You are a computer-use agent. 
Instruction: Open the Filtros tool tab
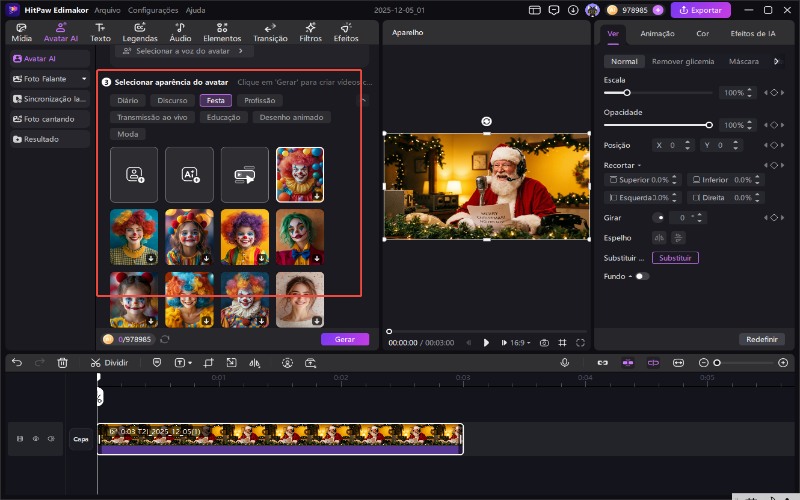pyautogui.click(x=310, y=32)
